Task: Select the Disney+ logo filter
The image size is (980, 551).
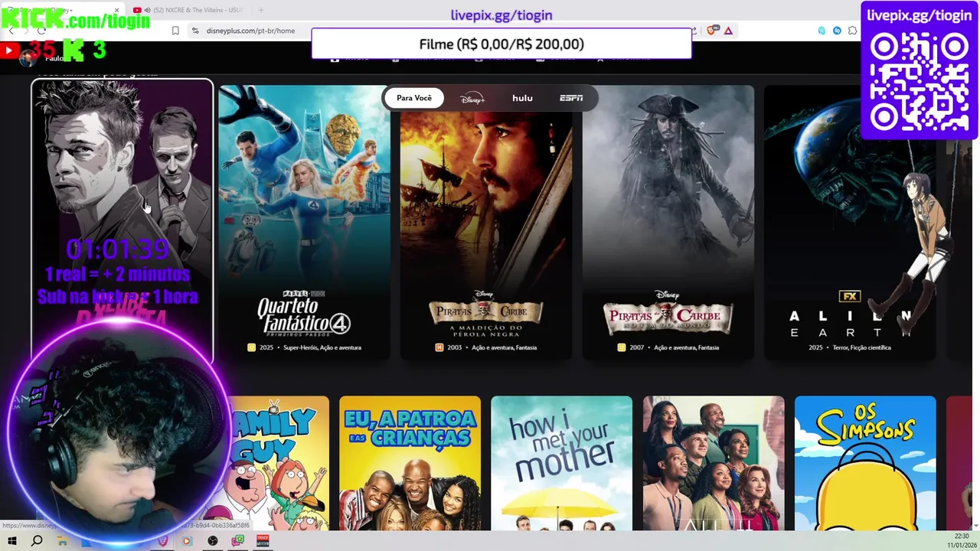Action: coord(472,98)
